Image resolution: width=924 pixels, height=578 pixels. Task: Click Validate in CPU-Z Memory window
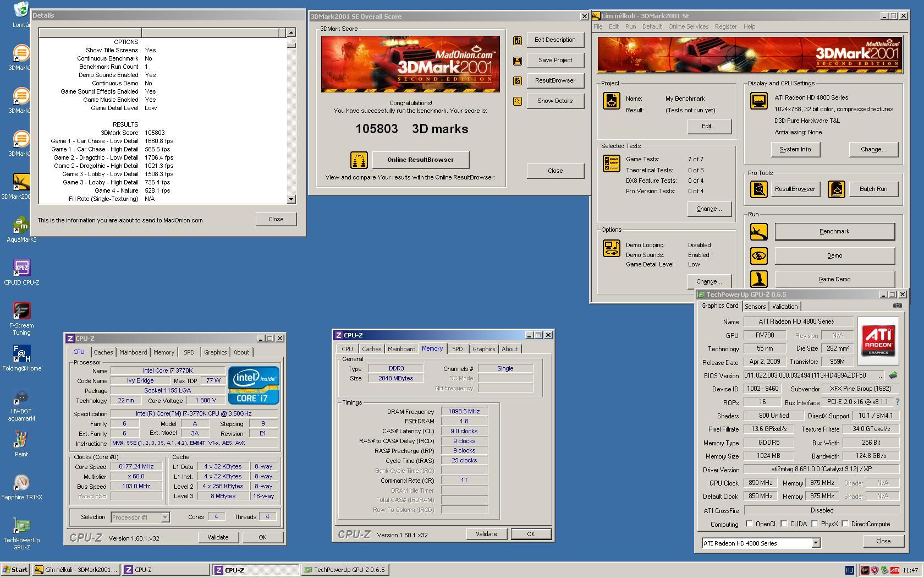pyautogui.click(x=486, y=534)
